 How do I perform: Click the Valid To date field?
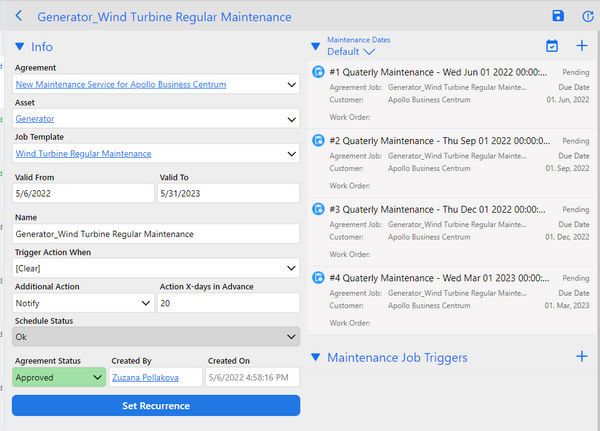click(228, 193)
